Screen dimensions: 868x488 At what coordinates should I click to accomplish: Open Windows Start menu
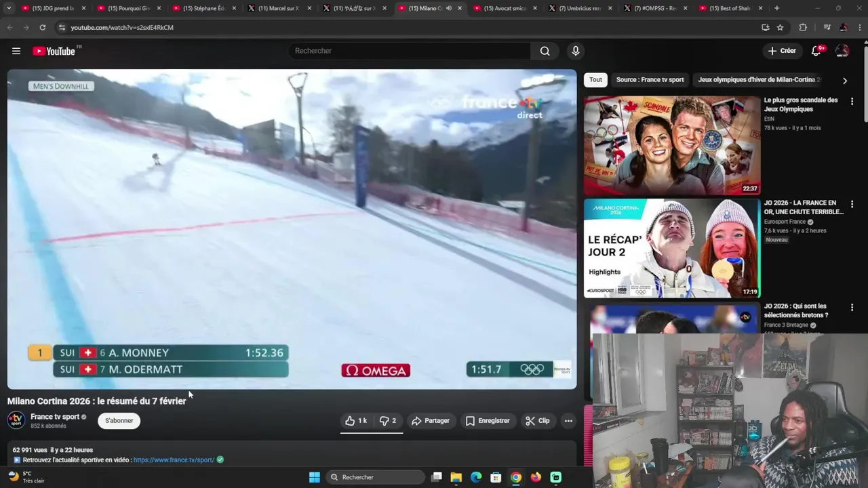point(315,477)
